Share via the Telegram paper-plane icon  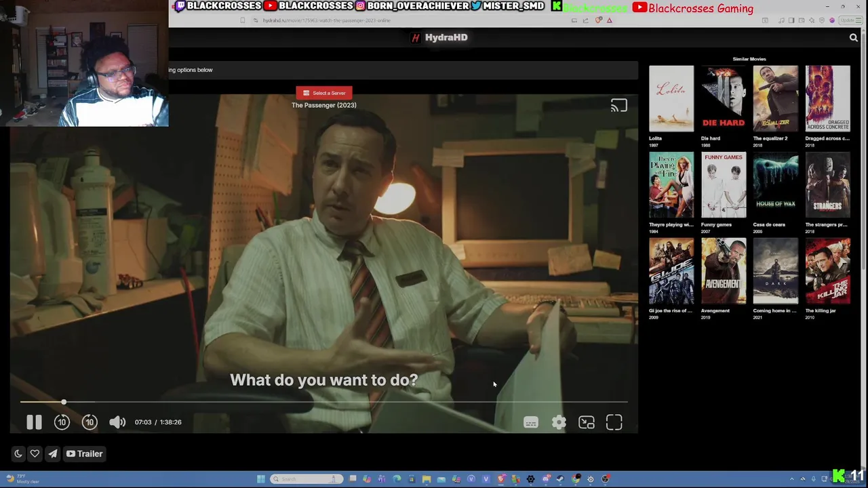click(x=52, y=454)
